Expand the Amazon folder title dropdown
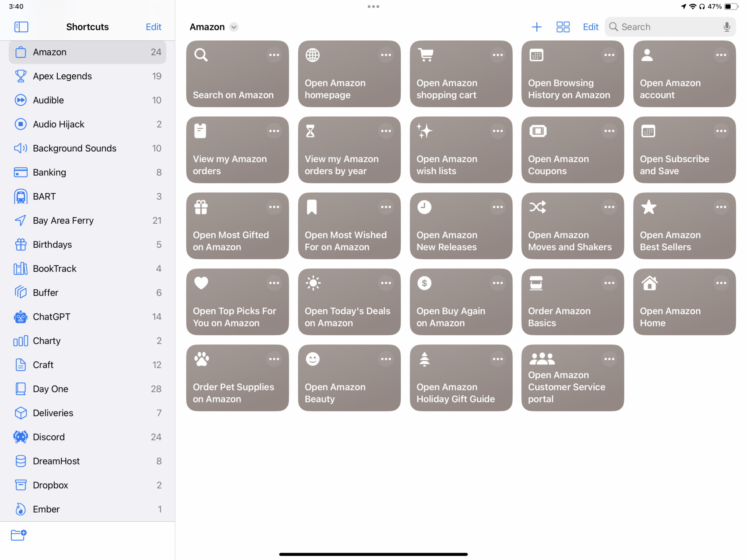The height and width of the screenshot is (560, 747). pyautogui.click(x=234, y=27)
